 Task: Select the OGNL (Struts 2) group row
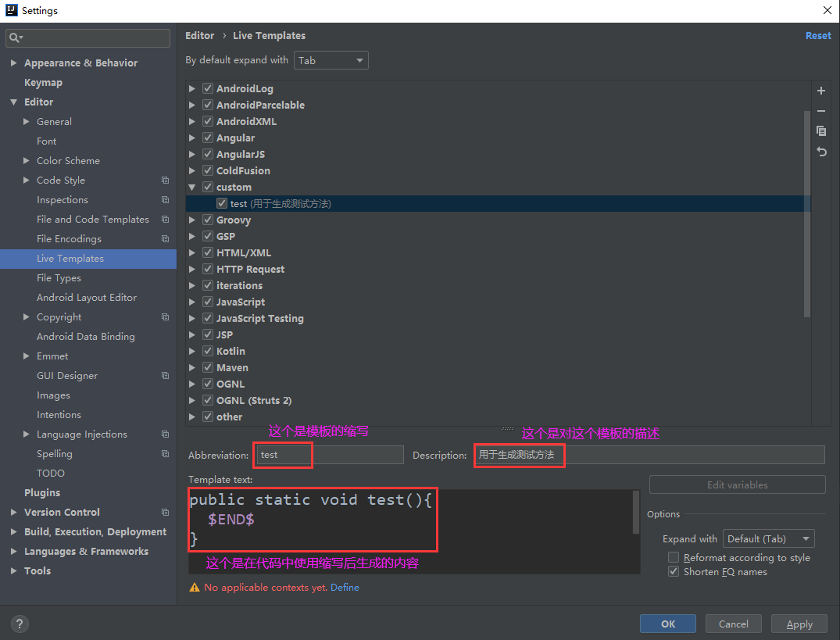coord(499,401)
